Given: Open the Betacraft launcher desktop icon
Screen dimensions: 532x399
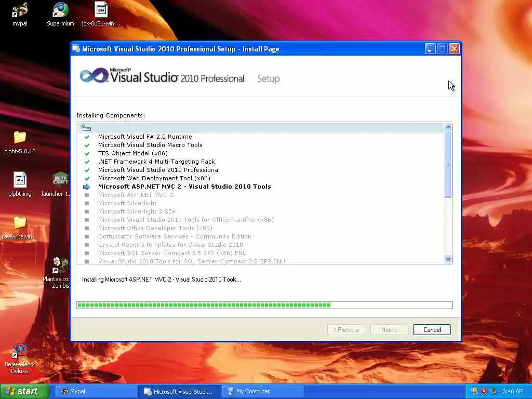Looking at the screenshot, I should point(60,180).
